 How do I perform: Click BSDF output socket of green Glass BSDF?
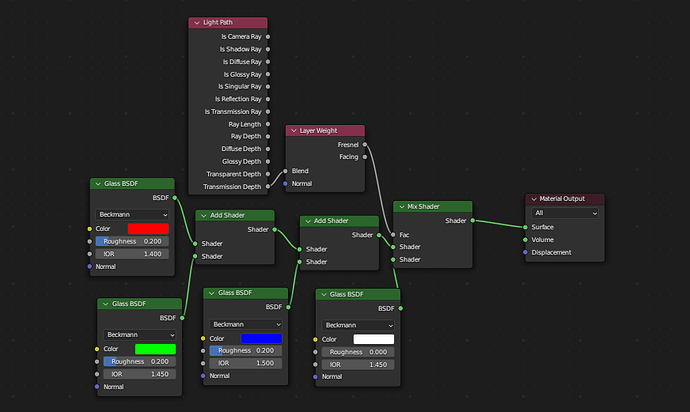click(182, 318)
